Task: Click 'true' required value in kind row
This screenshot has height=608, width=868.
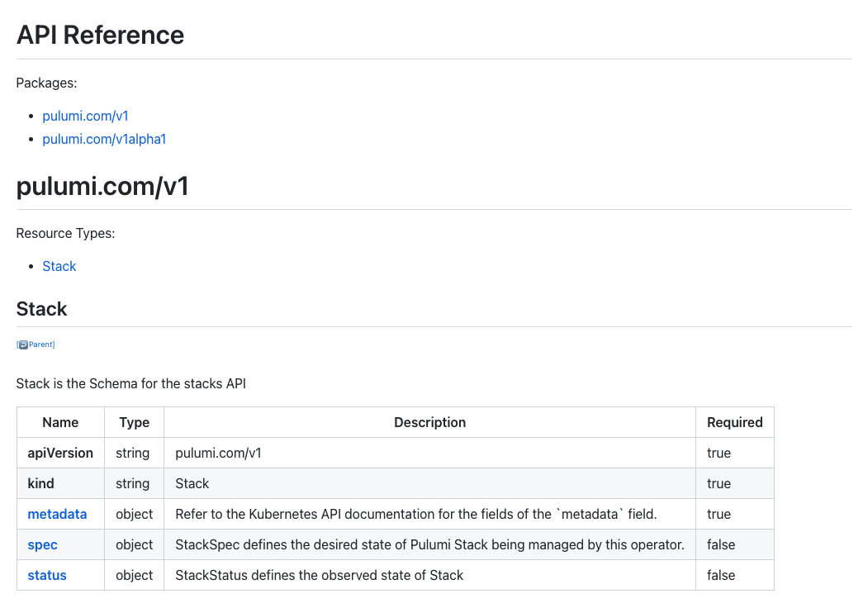Action: pyautogui.click(x=719, y=483)
